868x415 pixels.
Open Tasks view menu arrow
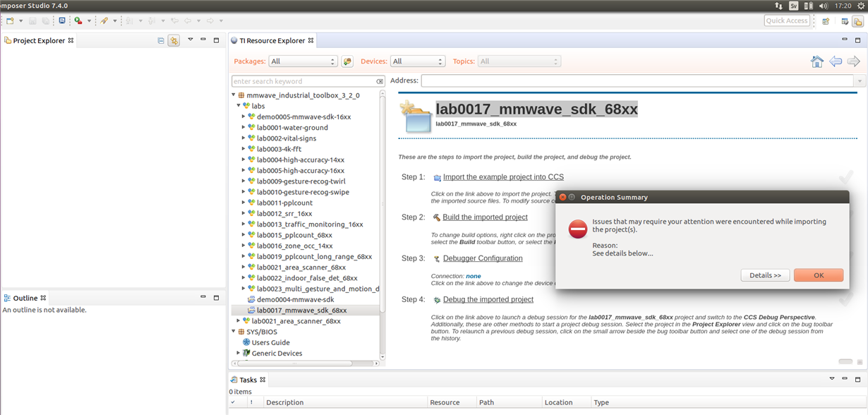pyautogui.click(x=832, y=378)
